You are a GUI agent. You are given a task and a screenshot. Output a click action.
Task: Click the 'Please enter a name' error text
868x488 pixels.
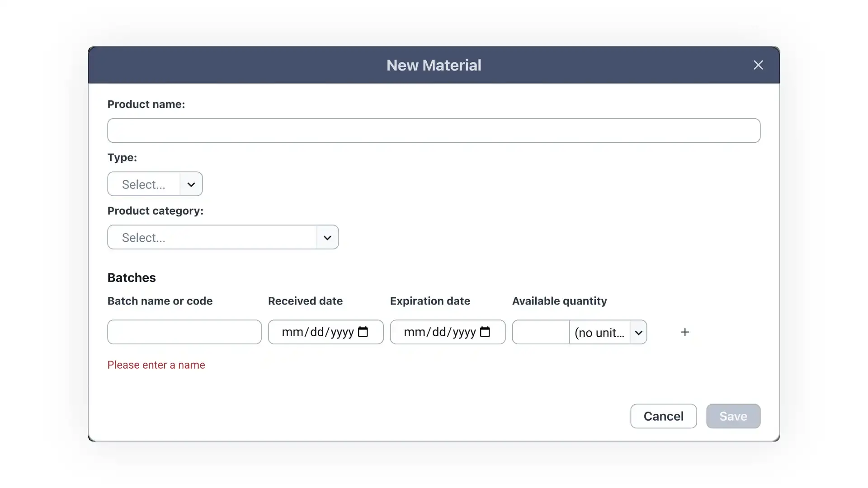156,365
